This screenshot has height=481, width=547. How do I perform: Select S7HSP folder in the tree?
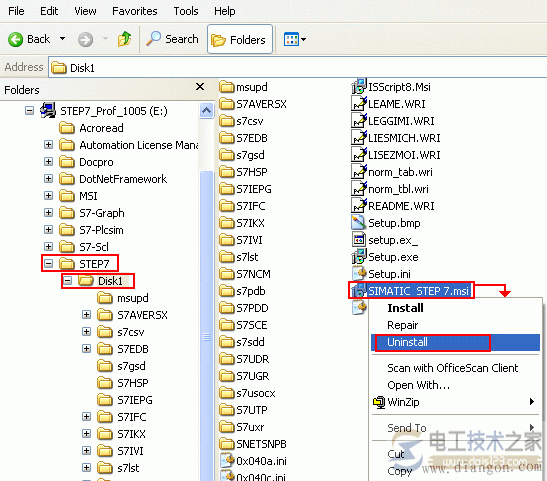123,383
